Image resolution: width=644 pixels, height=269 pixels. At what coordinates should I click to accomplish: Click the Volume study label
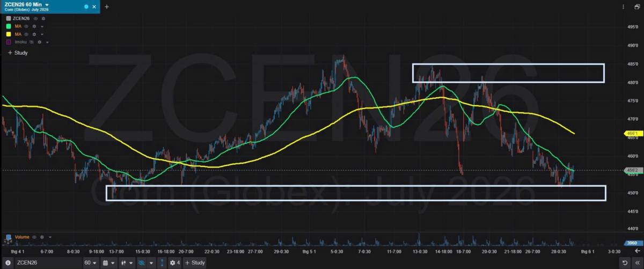tap(22, 237)
